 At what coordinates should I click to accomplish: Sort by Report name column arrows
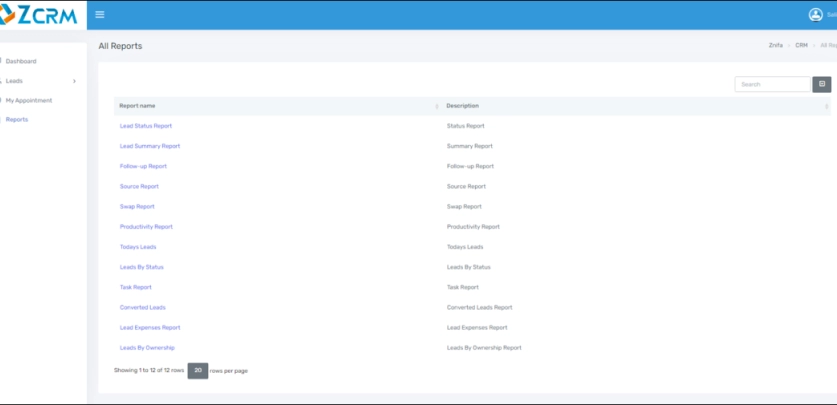pos(437,106)
